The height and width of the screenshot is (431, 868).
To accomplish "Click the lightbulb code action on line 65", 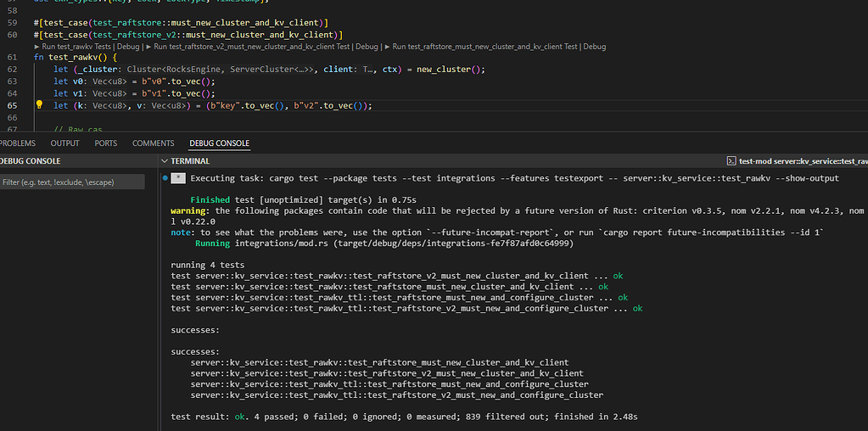I will [x=39, y=106].
